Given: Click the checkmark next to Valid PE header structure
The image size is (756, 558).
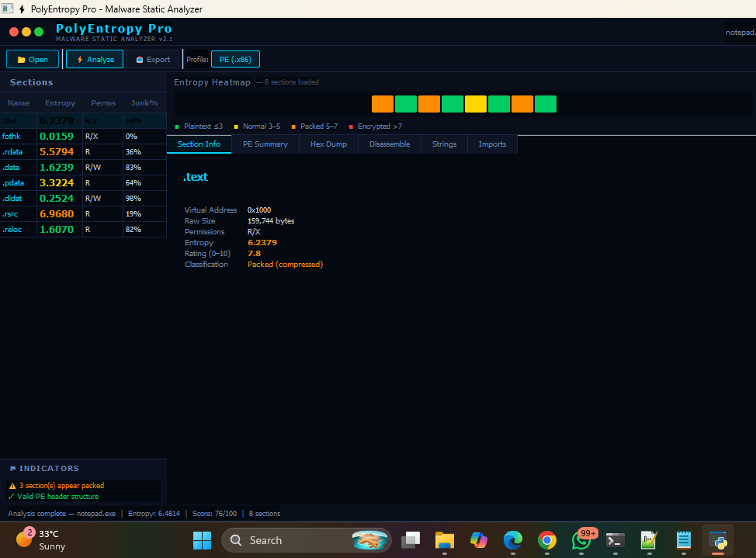Looking at the screenshot, I should pyautogui.click(x=11, y=497).
